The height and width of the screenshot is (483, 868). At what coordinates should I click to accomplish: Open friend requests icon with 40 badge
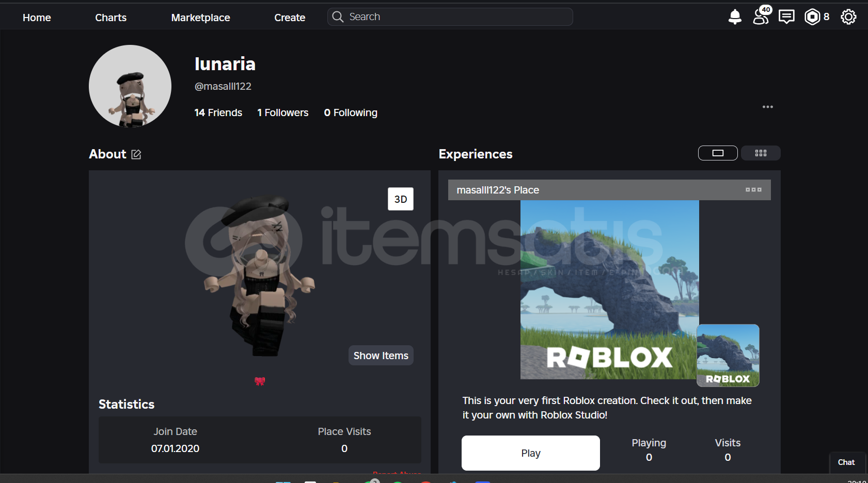(x=762, y=16)
